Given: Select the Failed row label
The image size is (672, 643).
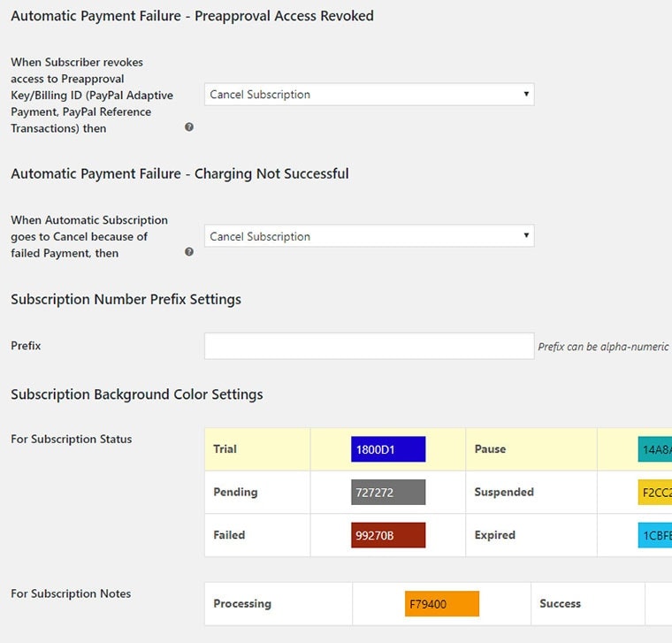Looking at the screenshot, I should (x=229, y=535).
